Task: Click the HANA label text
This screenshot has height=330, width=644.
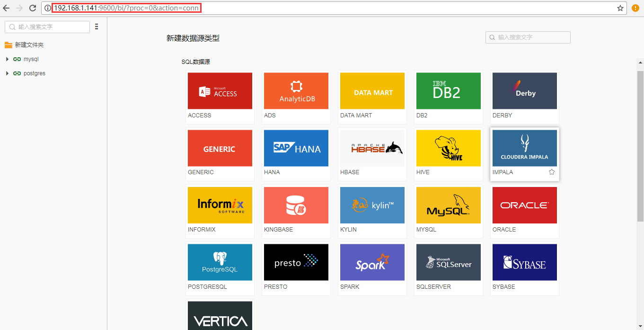Action: pos(272,172)
